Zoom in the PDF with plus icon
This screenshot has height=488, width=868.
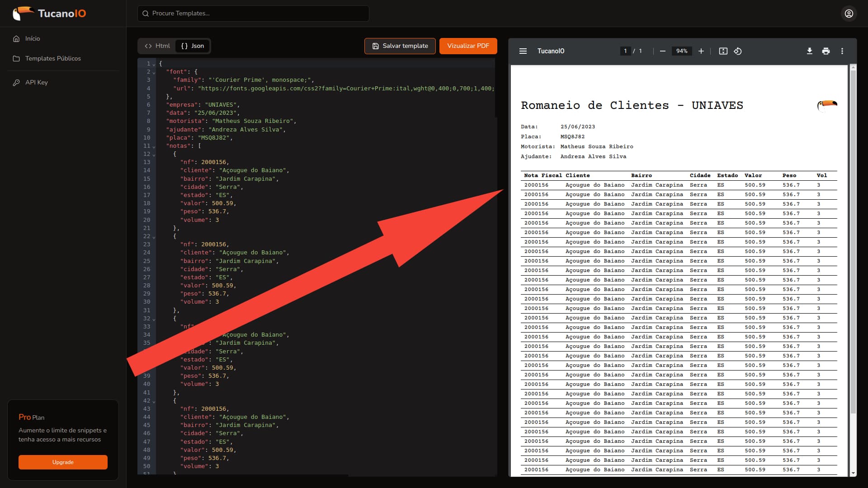tap(701, 51)
